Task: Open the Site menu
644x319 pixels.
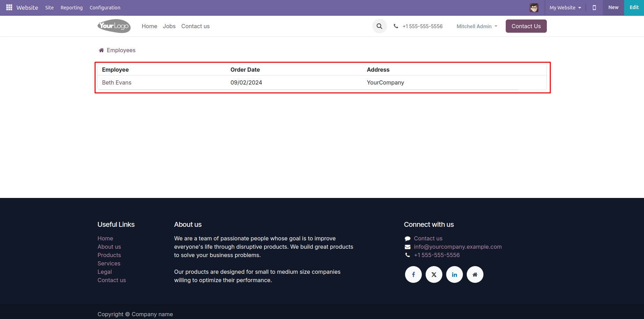Action: click(x=49, y=8)
